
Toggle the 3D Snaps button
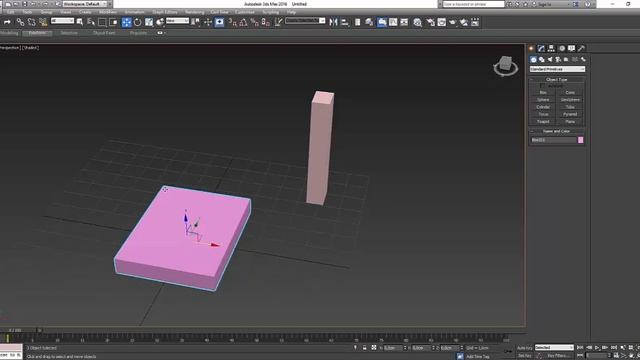click(232, 22)
